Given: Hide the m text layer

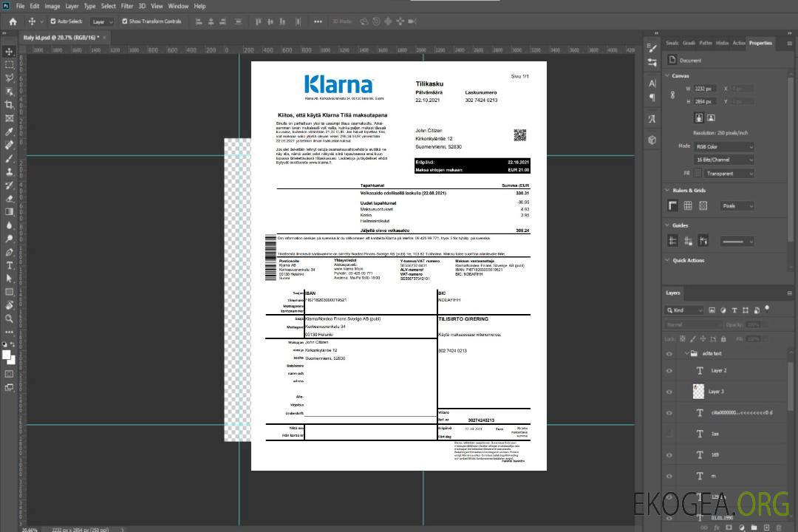Looking at the screenshot, I should tap(669, 477).
